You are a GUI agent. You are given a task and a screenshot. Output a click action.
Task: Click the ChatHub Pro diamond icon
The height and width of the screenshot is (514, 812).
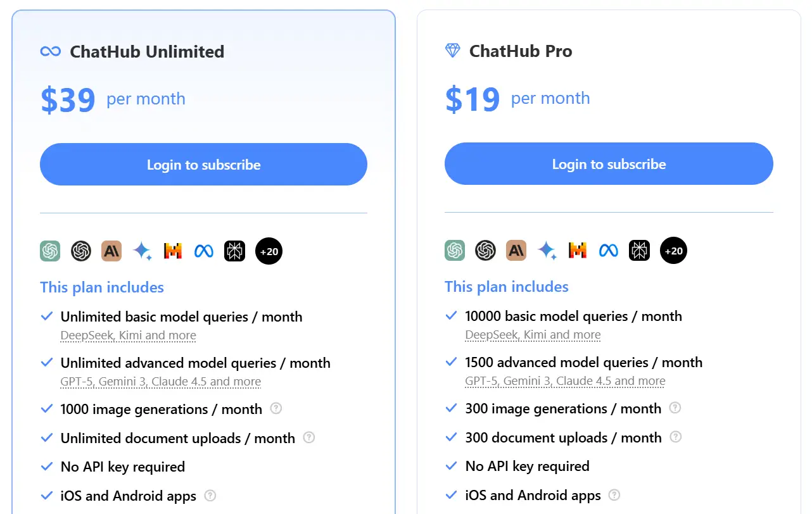[x=452, y=51]
